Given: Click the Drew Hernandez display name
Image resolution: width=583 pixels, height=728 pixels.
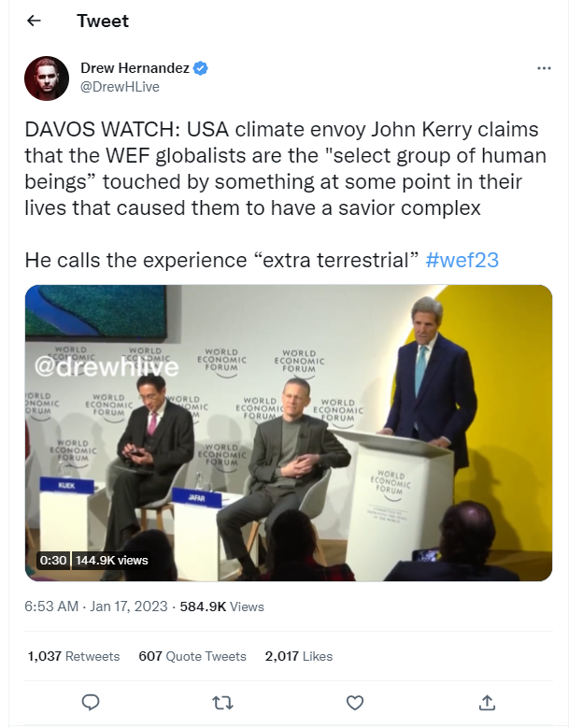Looking at the screenshot, I should coord(134,68).
